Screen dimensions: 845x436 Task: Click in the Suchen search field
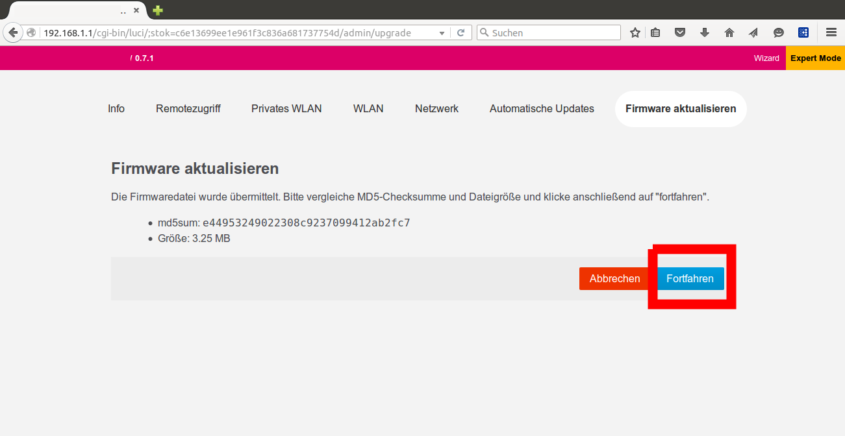(550, 32)
